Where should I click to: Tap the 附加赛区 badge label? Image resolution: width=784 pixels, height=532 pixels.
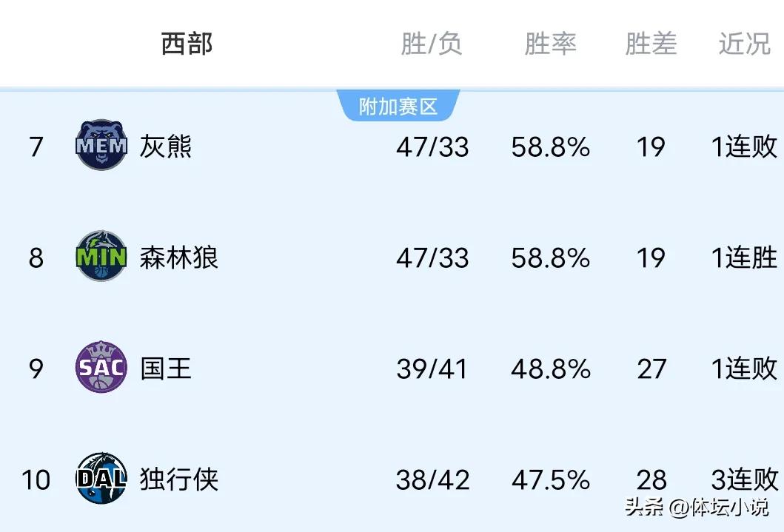coord(398,107)
